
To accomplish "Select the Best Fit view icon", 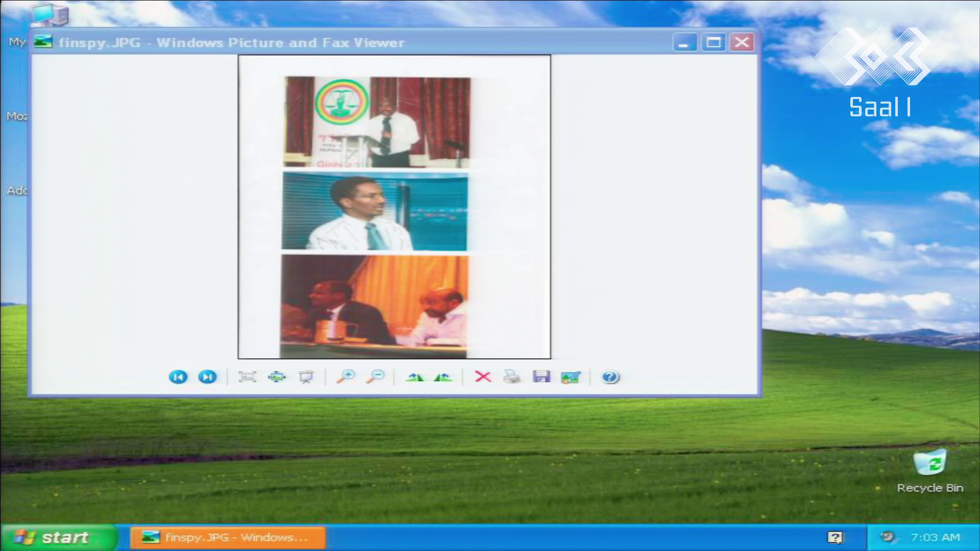I will 248,377.
